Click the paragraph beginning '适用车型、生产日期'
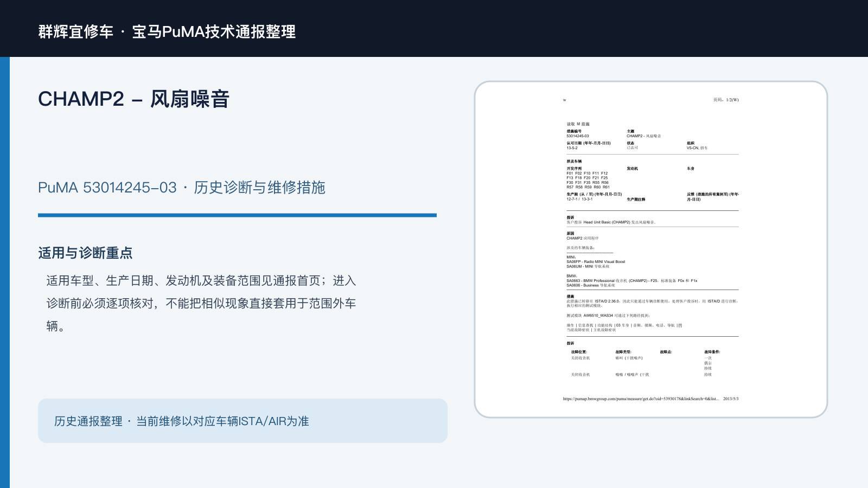 pos(201,303)
